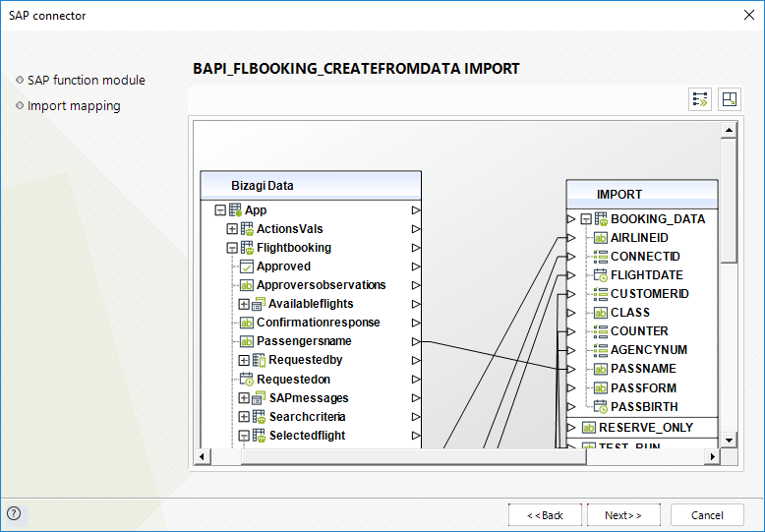
Task: Click the maximize mapping view icon
Action: [x=730, y=99]
